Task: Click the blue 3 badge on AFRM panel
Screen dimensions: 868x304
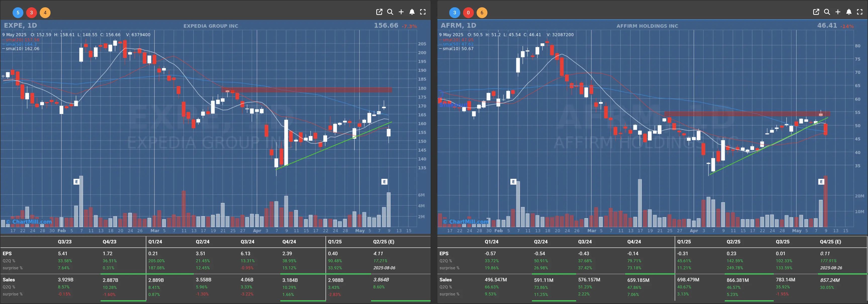Action: tap(454, 13)
